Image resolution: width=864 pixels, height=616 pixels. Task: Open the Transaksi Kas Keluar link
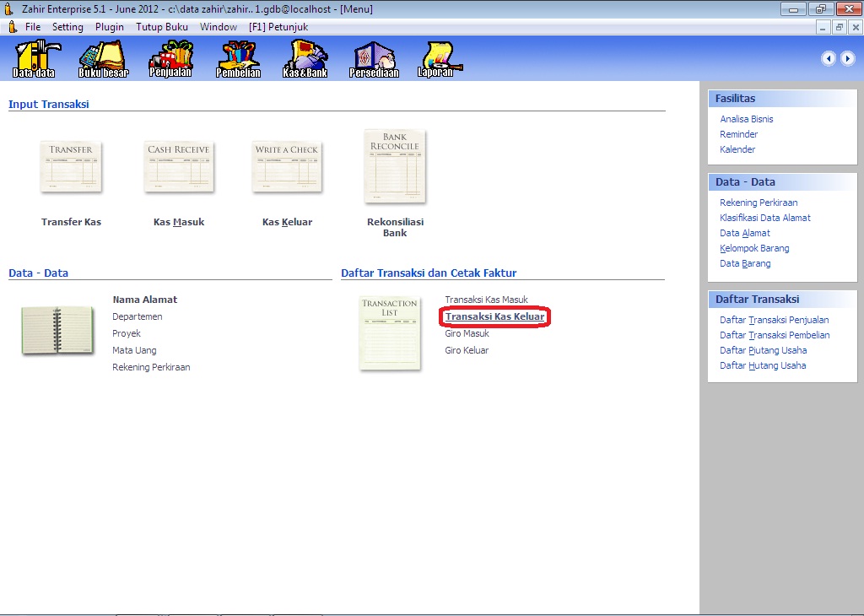pos(494,316)
